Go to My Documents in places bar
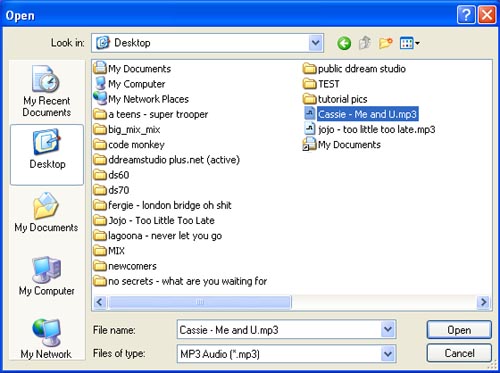 [x=46, y=212]
